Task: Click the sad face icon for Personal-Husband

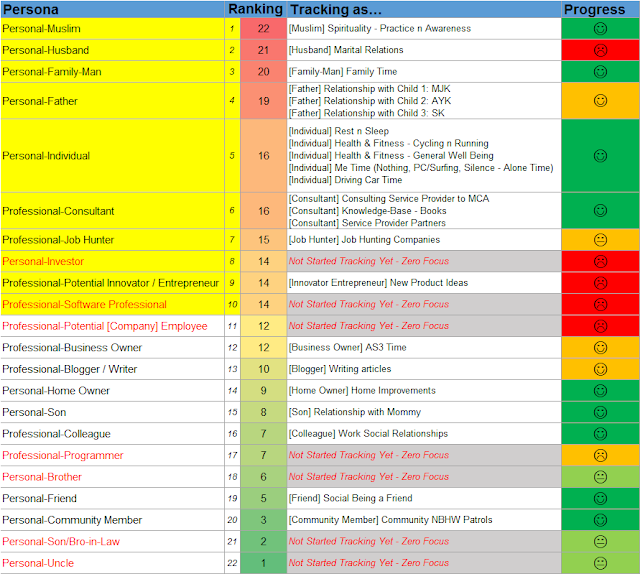Action: [600, 50]
